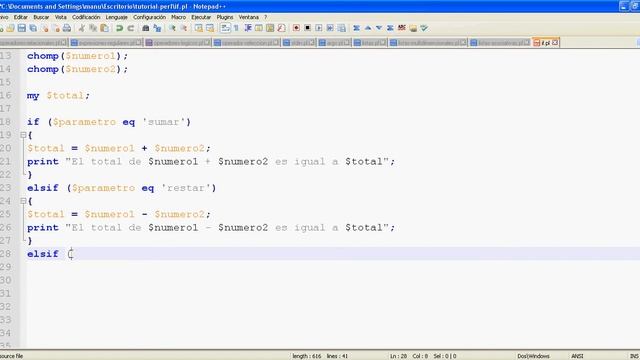Screen dimensions: 640x360
Task: Open the Lenguaje menu
Action: click(x=116, y=17)
